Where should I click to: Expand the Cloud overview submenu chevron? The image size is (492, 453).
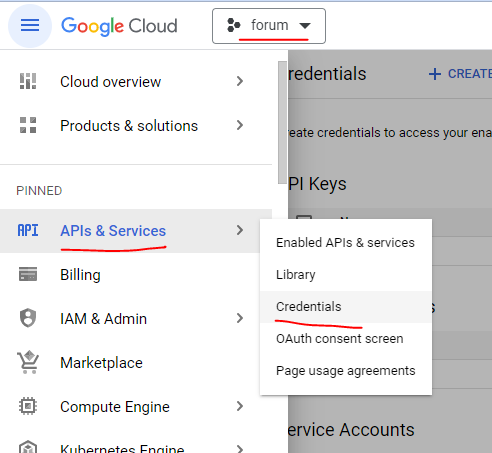click(x=240, y=81)
